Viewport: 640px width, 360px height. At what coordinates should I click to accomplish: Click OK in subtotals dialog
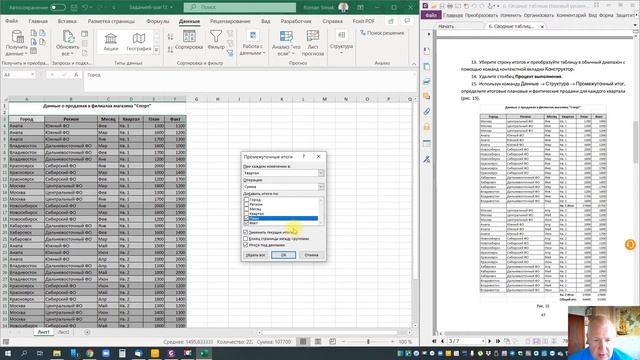point(283,255)
